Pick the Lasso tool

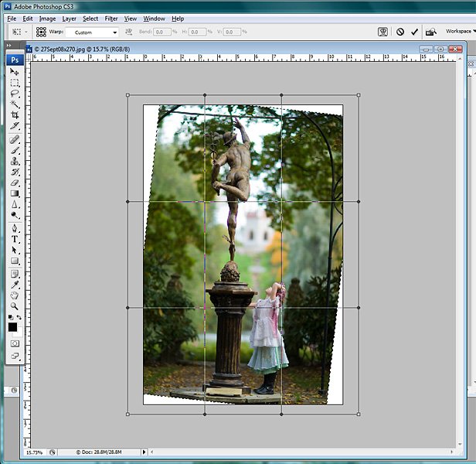pos(15,93)
